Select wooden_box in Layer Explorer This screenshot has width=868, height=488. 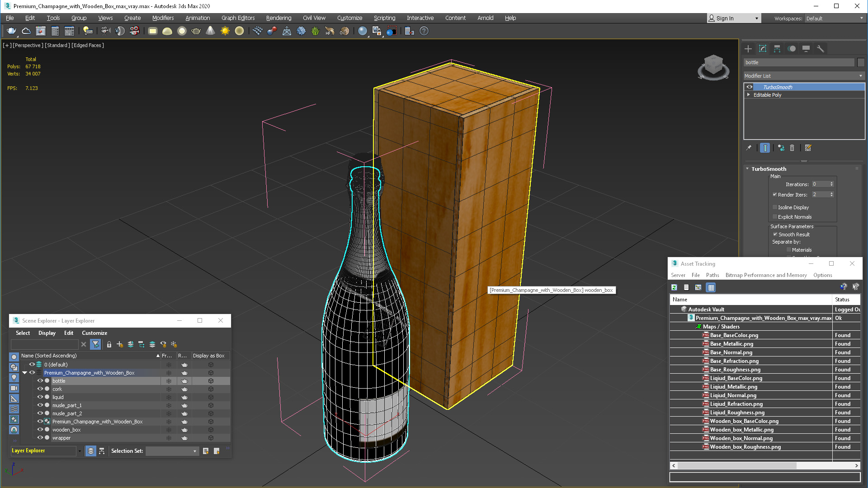coord(66,430)
